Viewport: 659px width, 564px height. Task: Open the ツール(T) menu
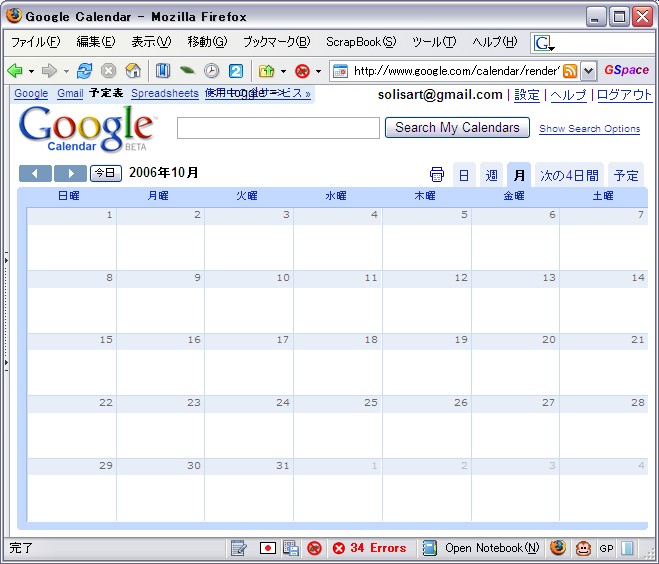[x=434, y=42]
